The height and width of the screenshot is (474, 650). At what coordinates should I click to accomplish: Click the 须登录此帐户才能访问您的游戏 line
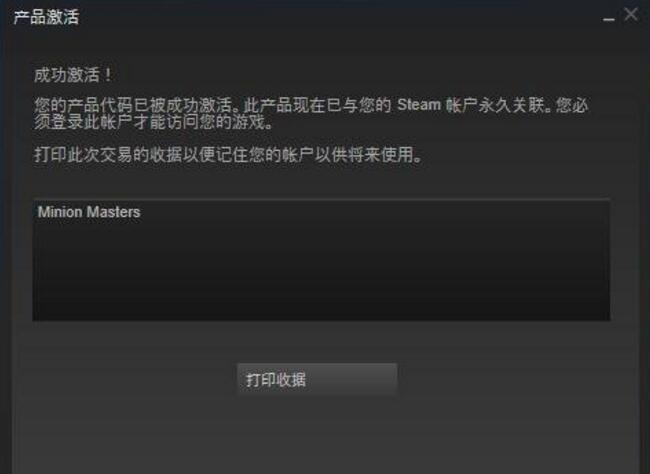point(153,122)
